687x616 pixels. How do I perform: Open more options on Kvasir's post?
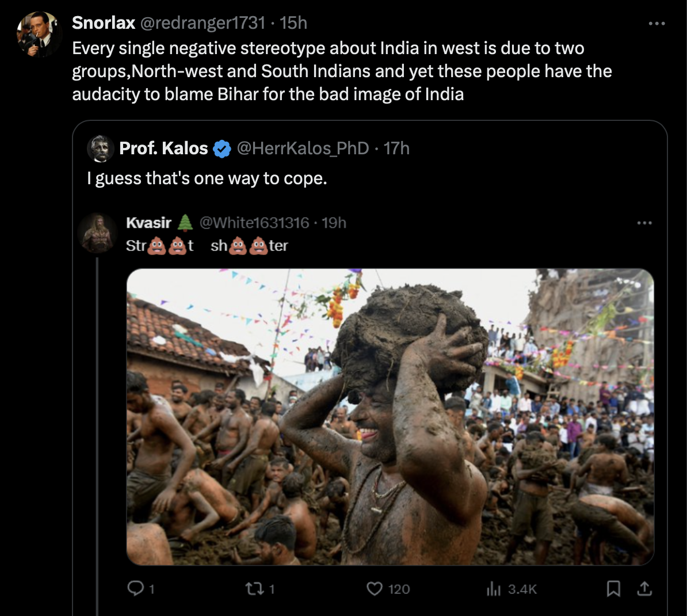(x=644, y=223)
